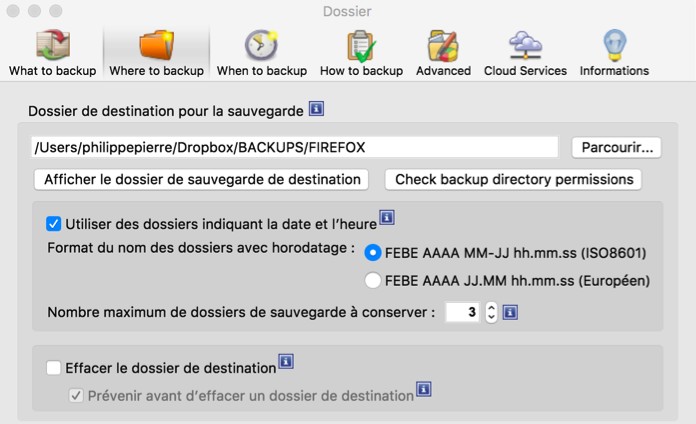696x424 pixels.
Task: Click info icon beside maximum folders stepper
Action: coord(510,312)
